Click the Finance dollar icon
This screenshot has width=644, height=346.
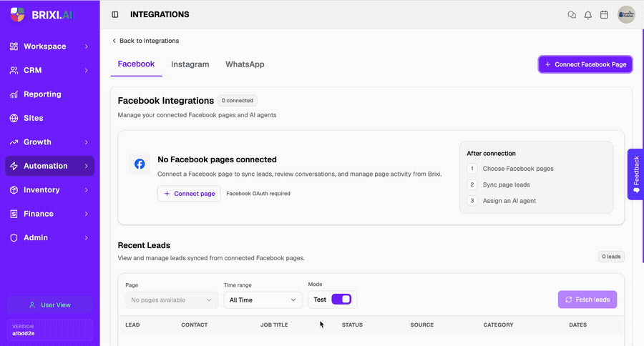[14, 214]
